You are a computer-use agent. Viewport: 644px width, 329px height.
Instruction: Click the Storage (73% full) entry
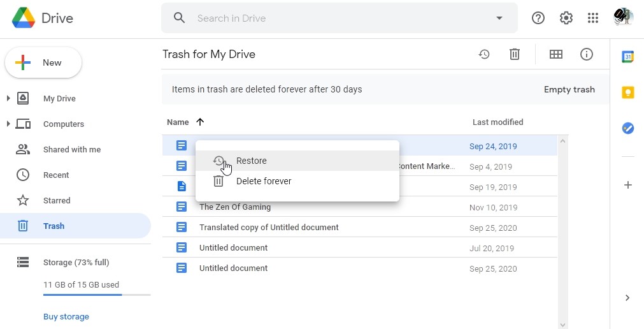[76, 263]
